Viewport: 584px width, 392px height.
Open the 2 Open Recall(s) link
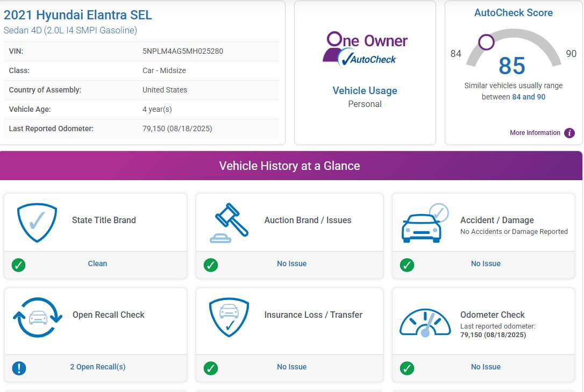pos(98,367)
